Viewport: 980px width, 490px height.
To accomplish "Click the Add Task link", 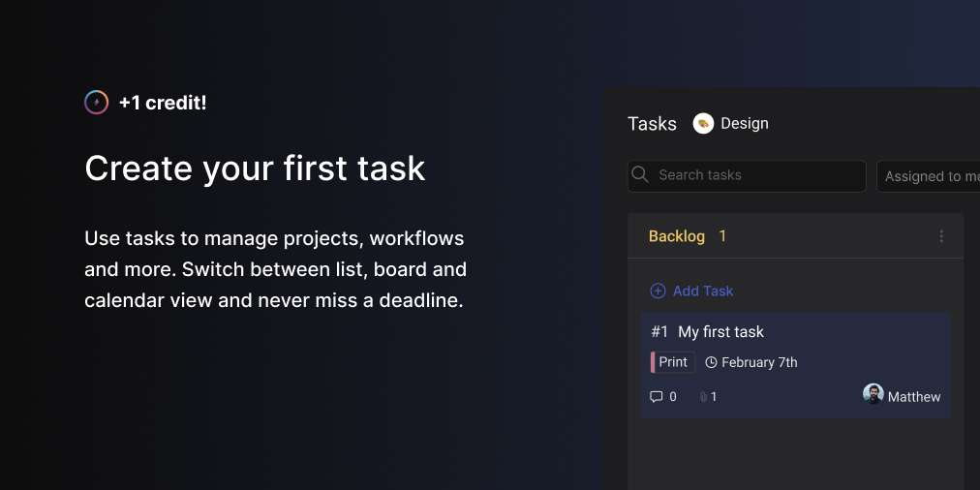I will (x=703, y=291).
